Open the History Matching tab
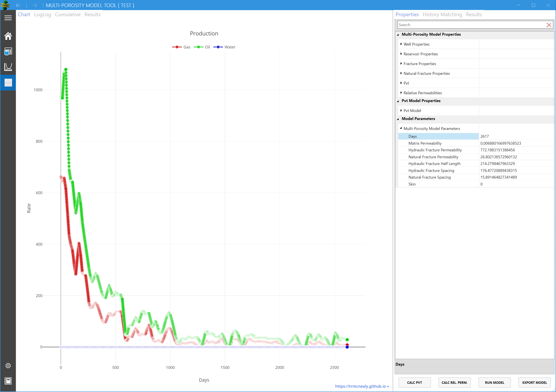 coord(442,14)
